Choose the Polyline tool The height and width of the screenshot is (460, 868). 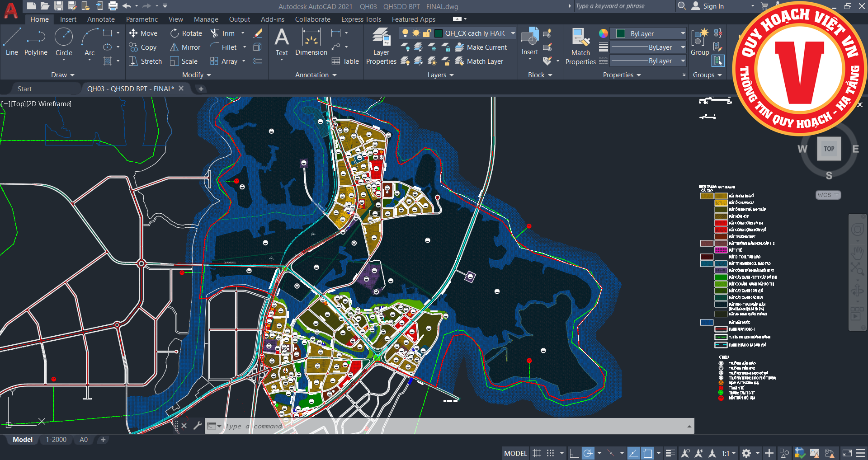pyautogui.click(x=36, y=42)
